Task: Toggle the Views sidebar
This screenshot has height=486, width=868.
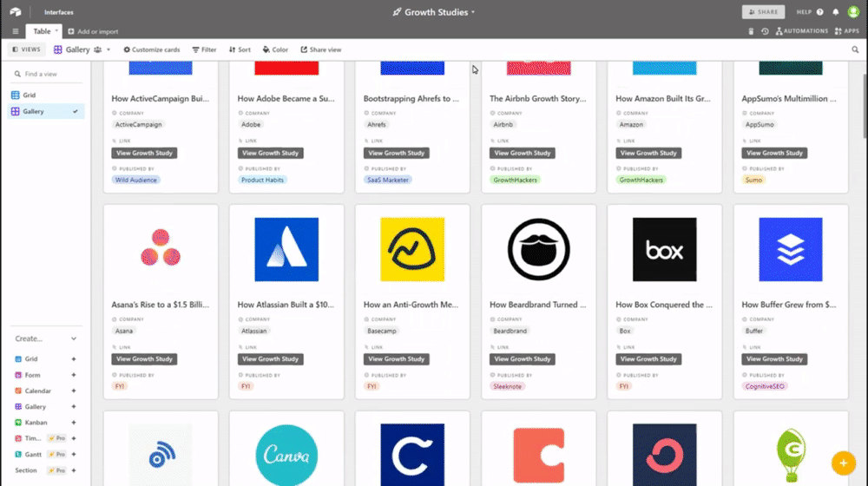Action: pyautogui.click(x=26, y=49)
